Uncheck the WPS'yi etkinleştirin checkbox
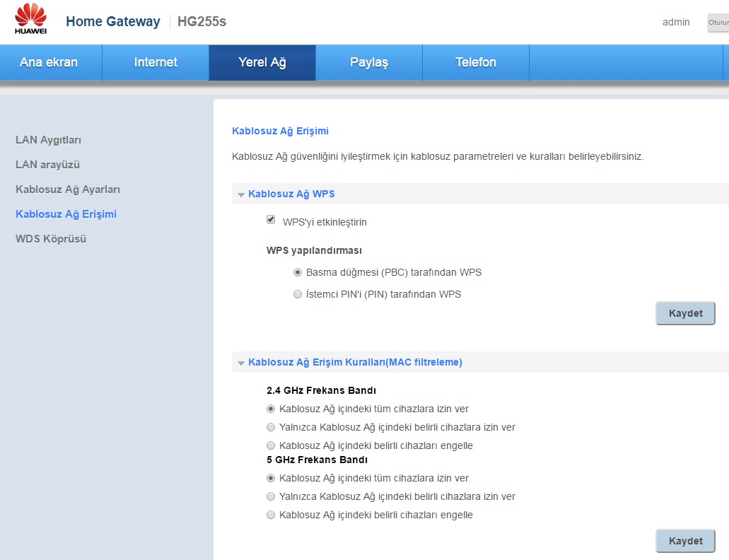 [271, 220]
